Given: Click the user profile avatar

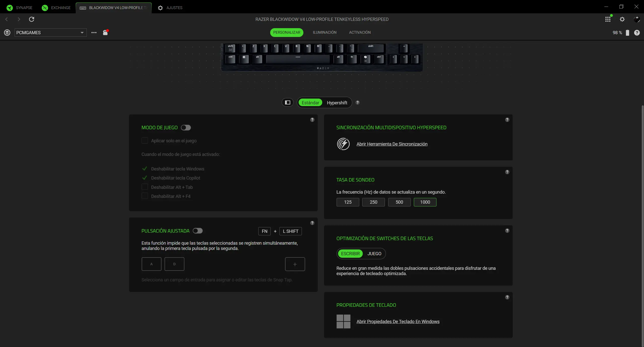Looking at the screenshot, I should tap(637, 19).
